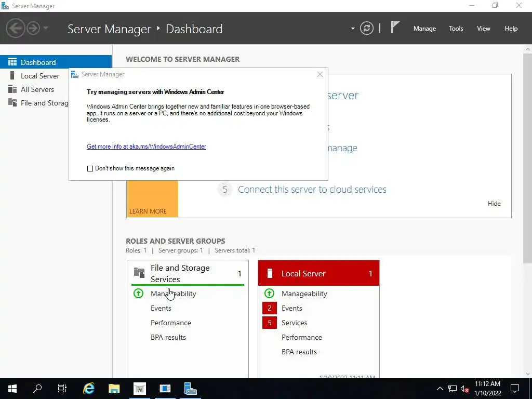Open the Manage menu
Viewport: 532px width, 399px height.
424,29
